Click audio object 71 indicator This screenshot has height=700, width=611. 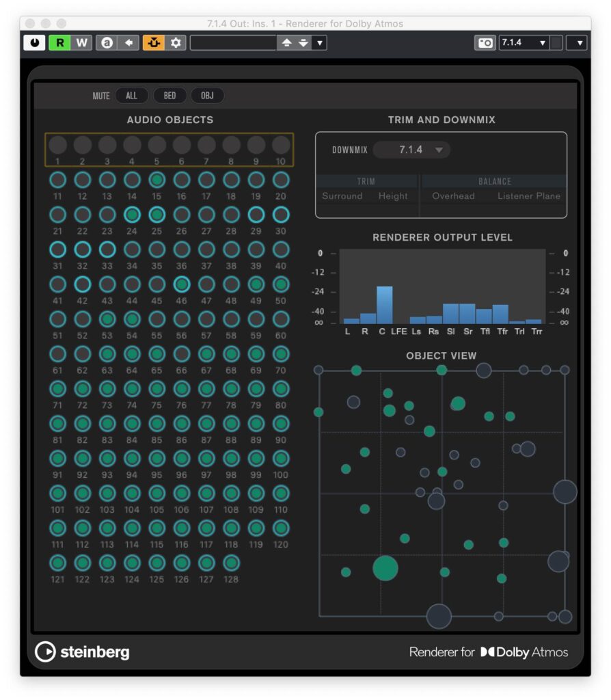click(57, 389)
